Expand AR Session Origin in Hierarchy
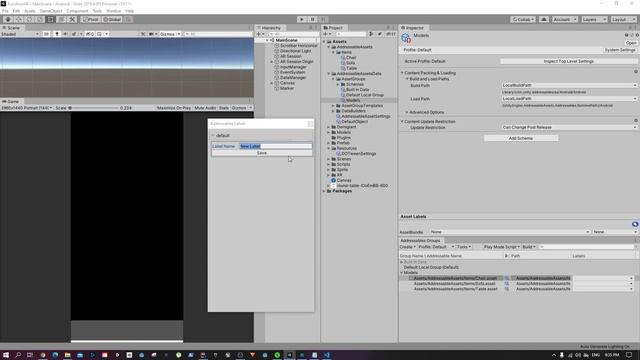Screen dimensions: 640x360 pyautogui.click(x=272, y=62)
